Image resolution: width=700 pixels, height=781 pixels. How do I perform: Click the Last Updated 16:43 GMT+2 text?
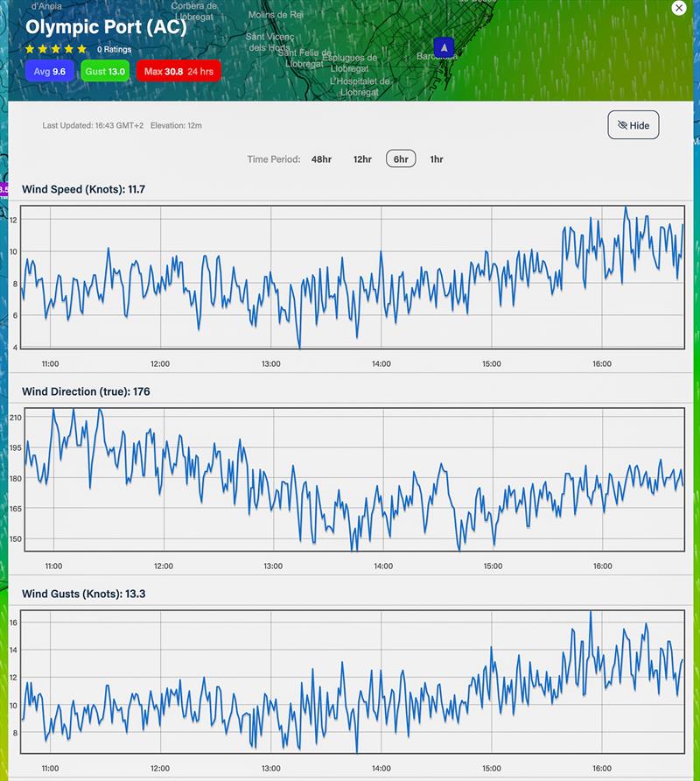click(x=93, y=125)
